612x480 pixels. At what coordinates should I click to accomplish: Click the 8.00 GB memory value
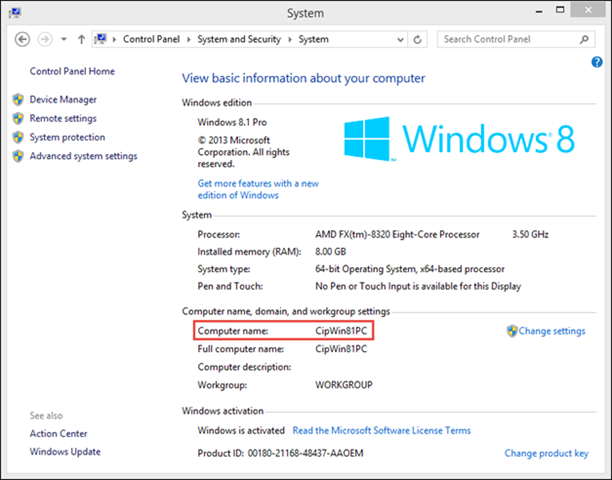(331, 252)
